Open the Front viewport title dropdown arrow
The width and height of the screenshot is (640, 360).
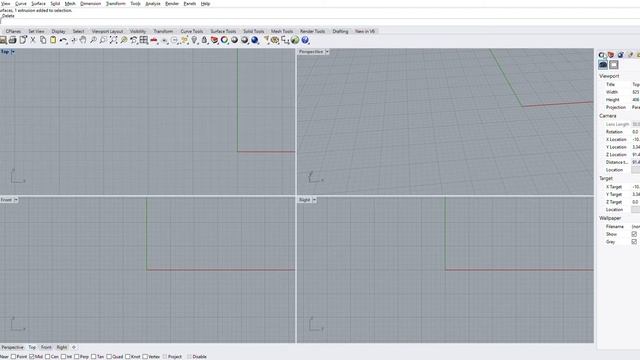click(x=16, y=200)
